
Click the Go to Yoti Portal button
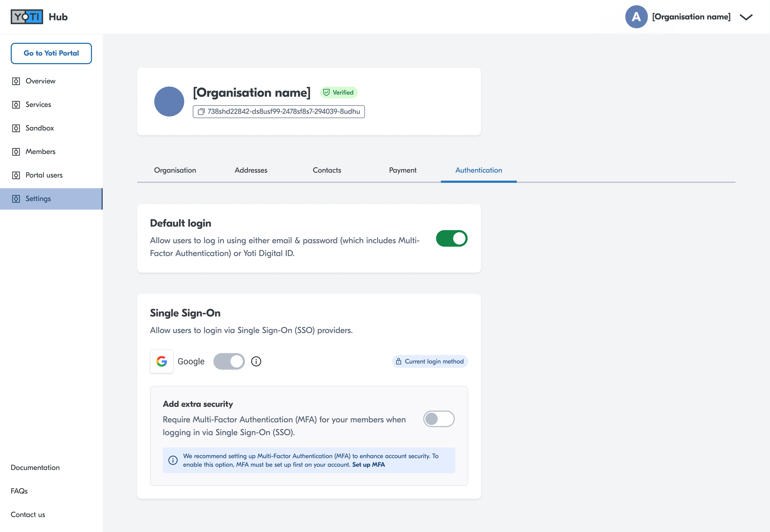tap(51, 53)
